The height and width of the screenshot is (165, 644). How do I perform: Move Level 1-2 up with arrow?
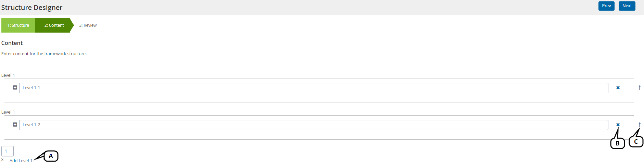point(640,125)
